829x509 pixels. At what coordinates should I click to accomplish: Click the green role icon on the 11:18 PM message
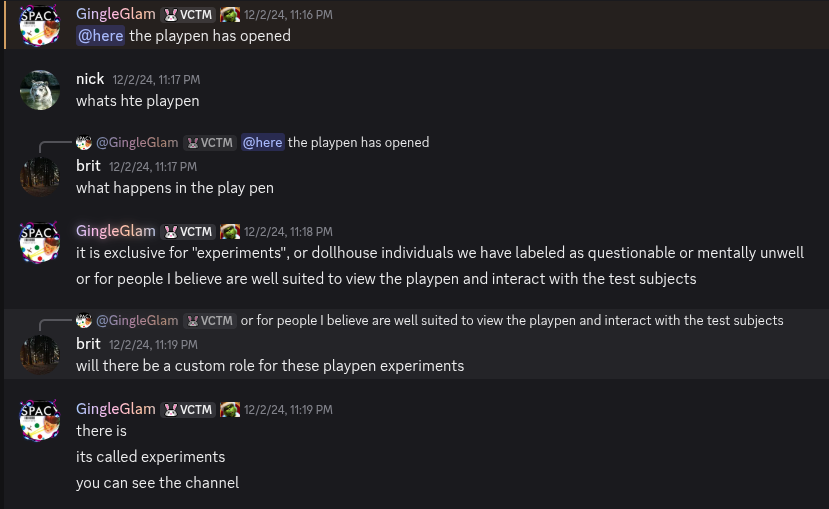[230, 232]
